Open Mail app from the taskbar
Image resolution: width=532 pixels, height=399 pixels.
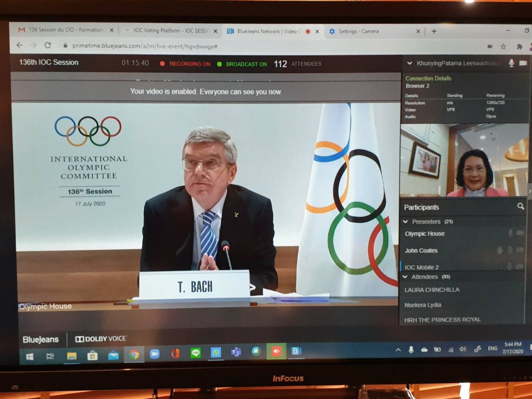[113, 356]
